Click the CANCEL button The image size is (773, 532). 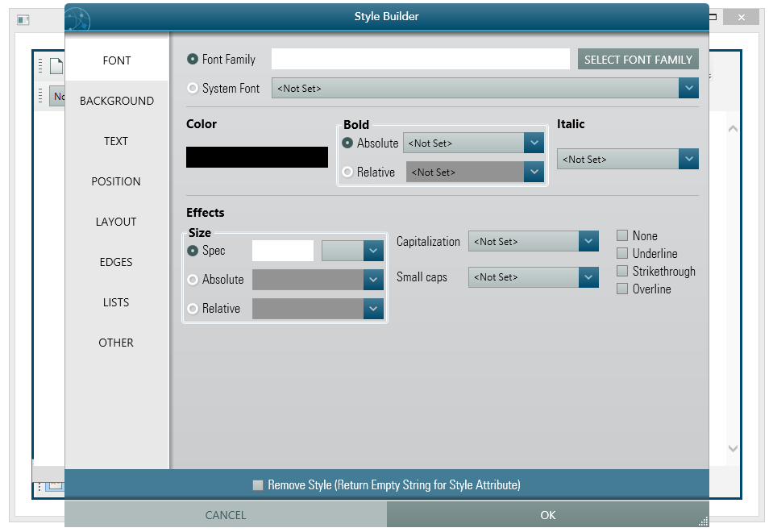[x=226, y=515]
